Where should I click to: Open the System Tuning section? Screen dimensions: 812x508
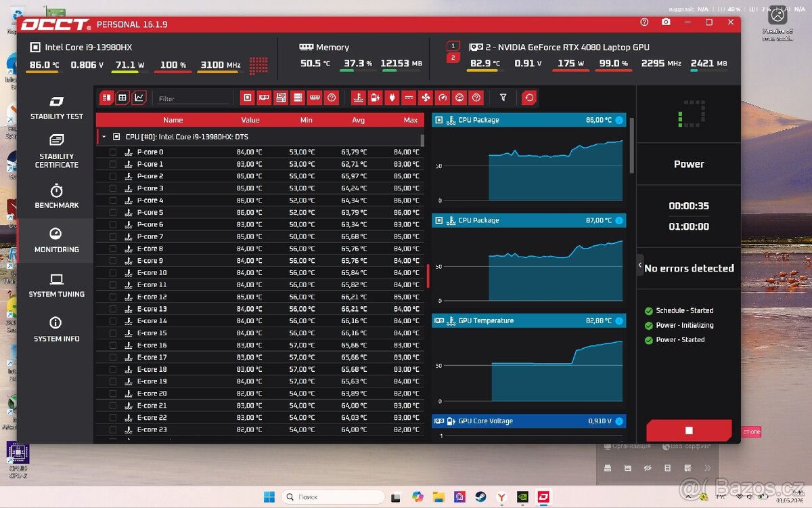(56, 285)
